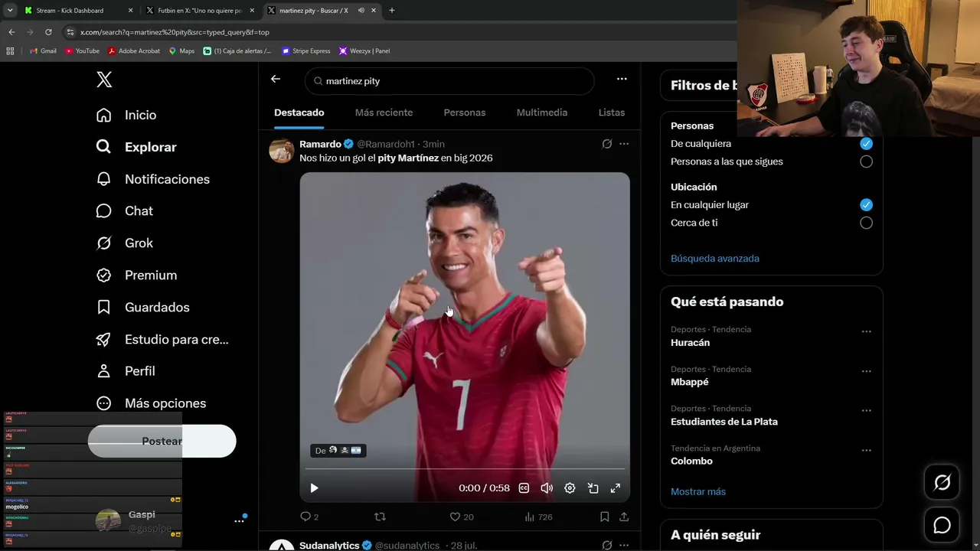Select Personas a las que sigues filter
The width and height of the screenshot is (980, 551).
866,161
